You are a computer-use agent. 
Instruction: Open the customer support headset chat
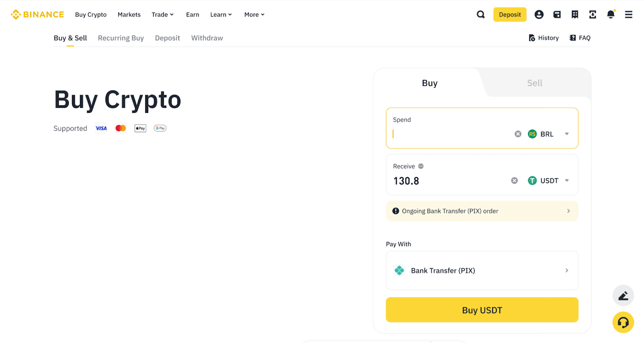[x=623, y=322]
